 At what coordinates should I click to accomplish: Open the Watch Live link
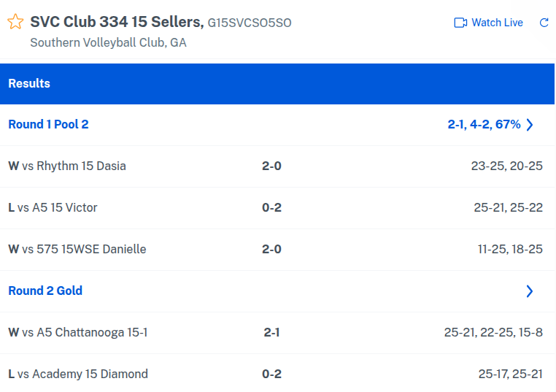pyautogui.click(x=497, y=23)
